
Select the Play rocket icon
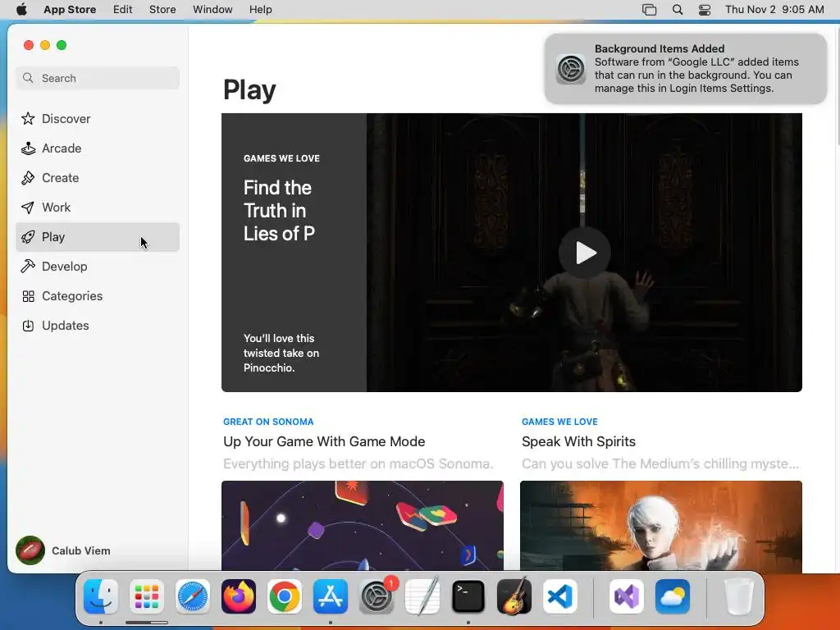click(x=28, y=237)
